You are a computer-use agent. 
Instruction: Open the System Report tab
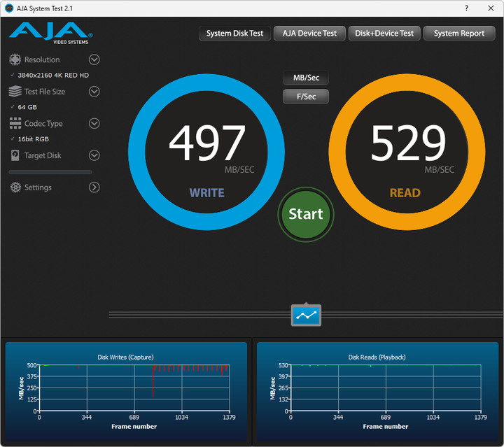459,34
